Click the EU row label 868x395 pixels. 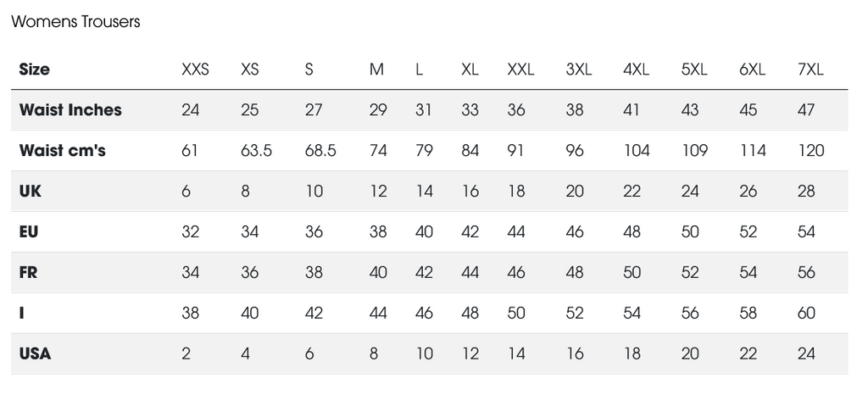(x=29, y=232)
